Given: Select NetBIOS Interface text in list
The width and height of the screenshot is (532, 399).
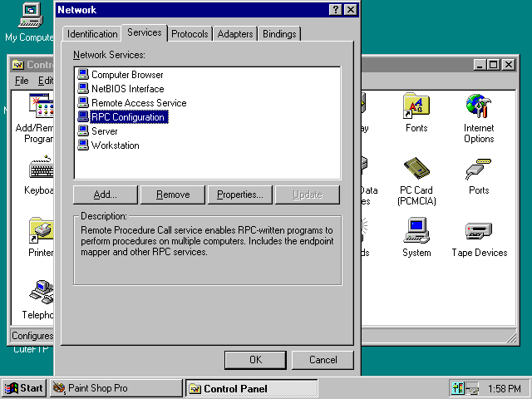Looking at the screenshot, I should (127, 89).
